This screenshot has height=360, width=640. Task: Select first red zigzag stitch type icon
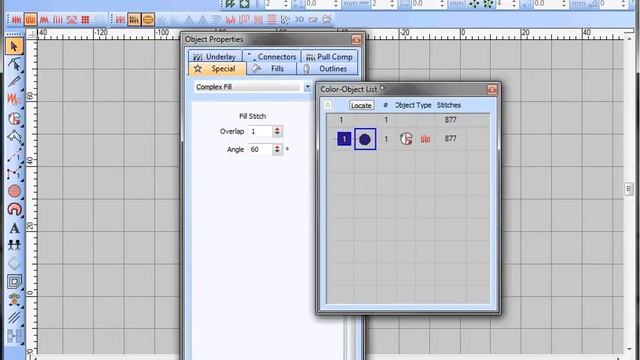click(16, 20)
